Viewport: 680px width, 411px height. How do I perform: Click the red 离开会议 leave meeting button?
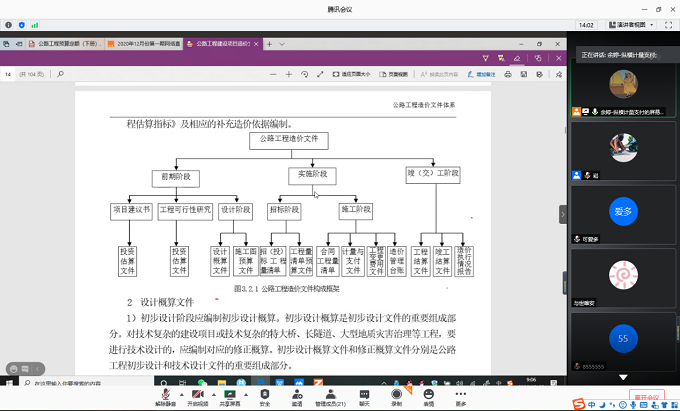click(x=647, y=397)
